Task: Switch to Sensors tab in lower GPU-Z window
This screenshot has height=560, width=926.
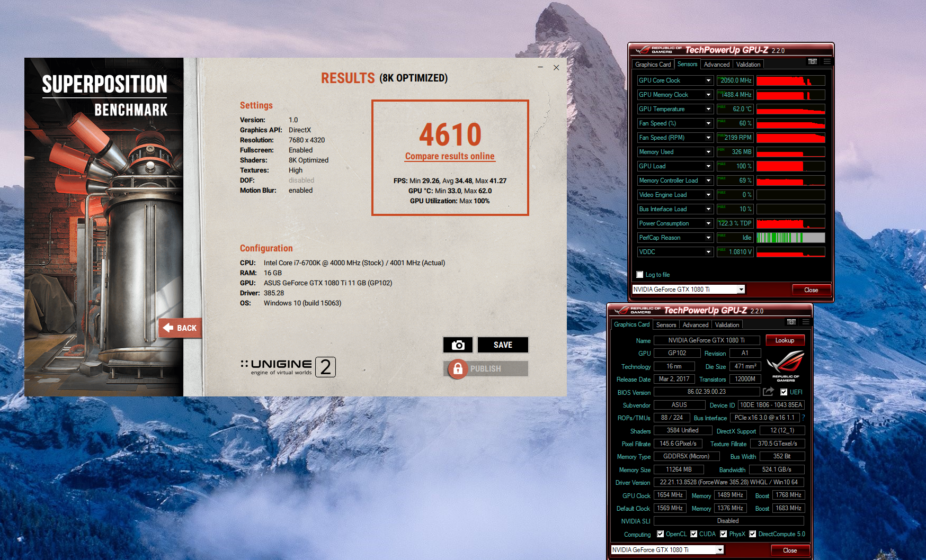Action: 666,325
